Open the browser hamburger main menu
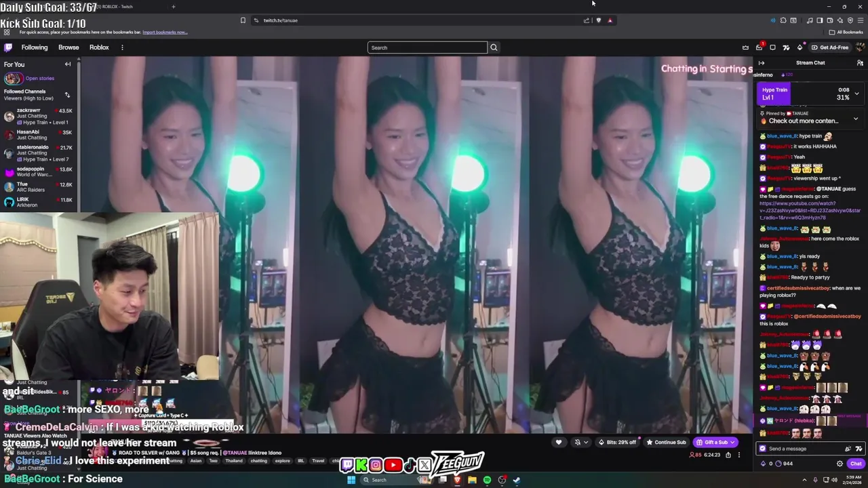The height and width of the screenshot is (488, 868). coord(860,20)
